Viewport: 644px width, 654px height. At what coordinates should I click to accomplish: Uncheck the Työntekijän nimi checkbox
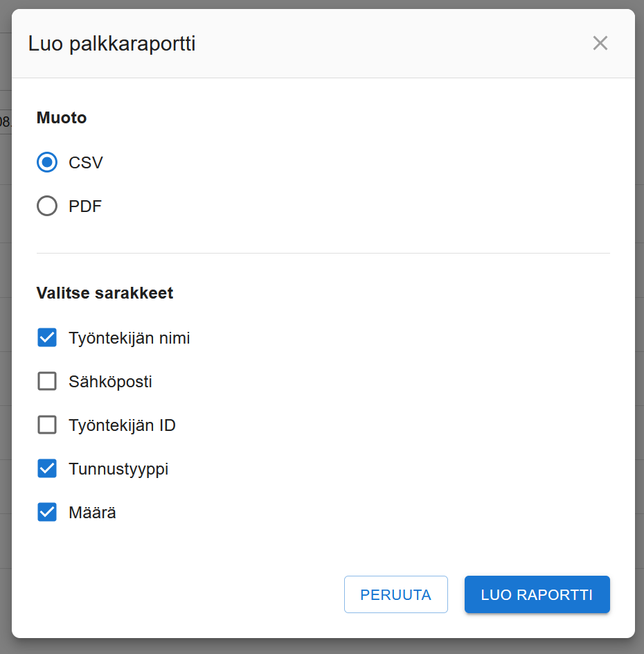[46, 337]
